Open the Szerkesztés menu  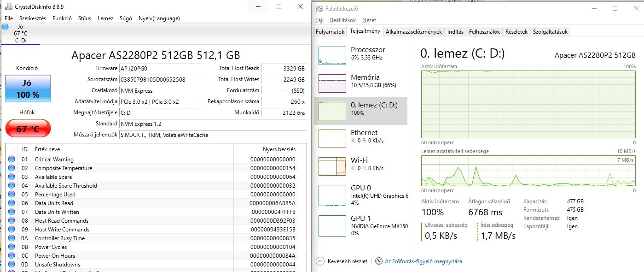point(32,18)
